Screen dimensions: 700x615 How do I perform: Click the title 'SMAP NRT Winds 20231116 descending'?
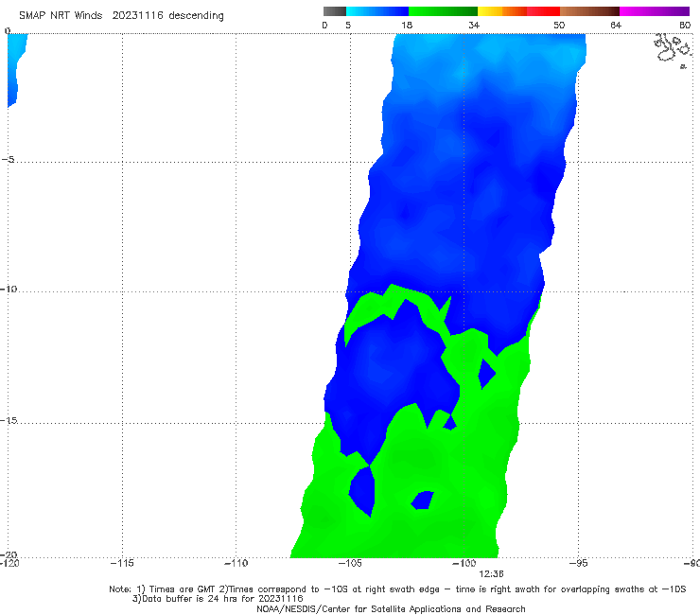click(x=121, y=16)
